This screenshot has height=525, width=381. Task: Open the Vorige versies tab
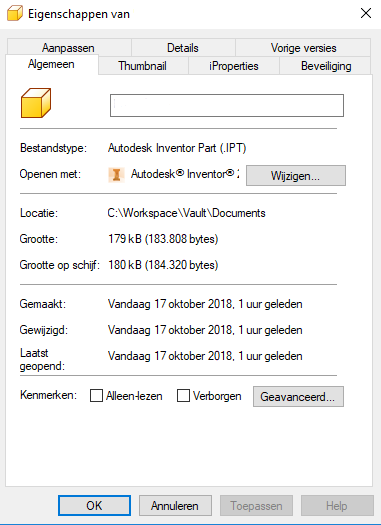click(x=303, y=48)
